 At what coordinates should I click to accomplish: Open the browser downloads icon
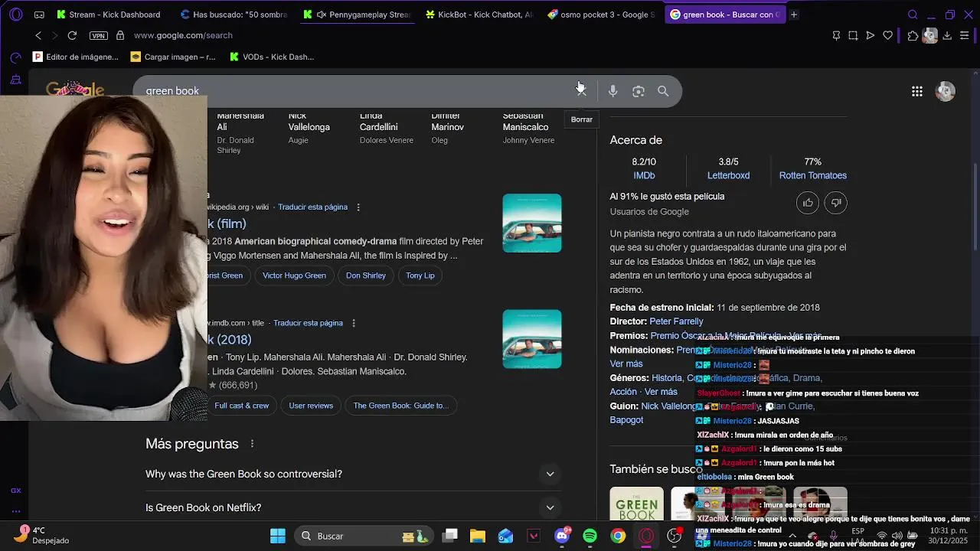(947, 35)
